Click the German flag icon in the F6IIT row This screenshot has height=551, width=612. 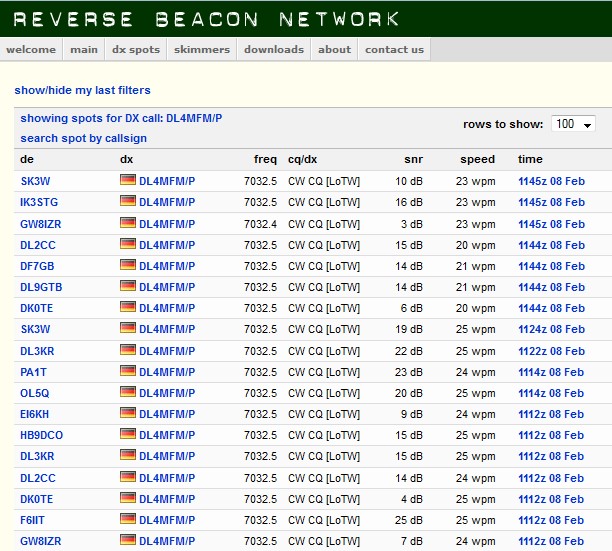127,520
